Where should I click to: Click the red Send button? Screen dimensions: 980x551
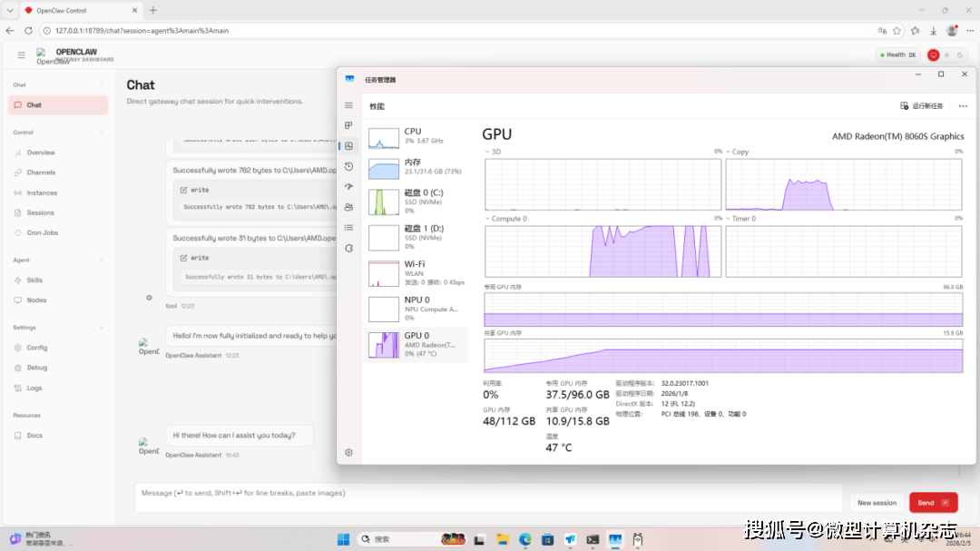pyautogui.click(x=933, y=502)
